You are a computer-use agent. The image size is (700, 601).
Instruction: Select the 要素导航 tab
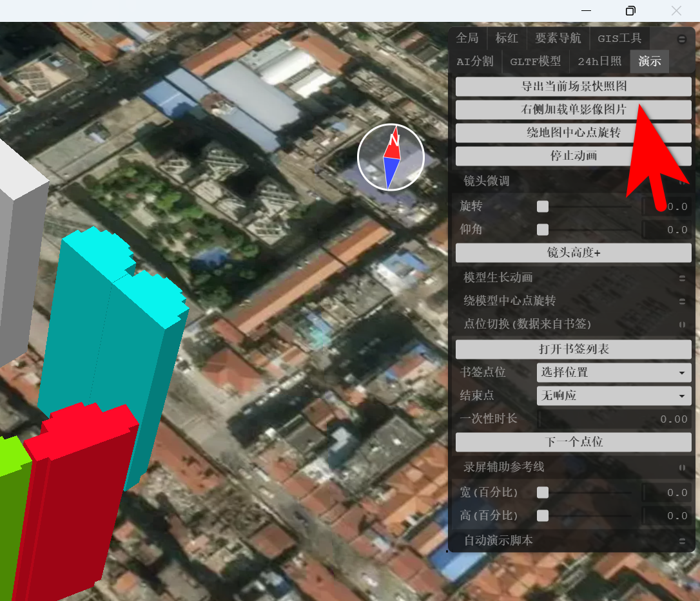click(558, 38)
